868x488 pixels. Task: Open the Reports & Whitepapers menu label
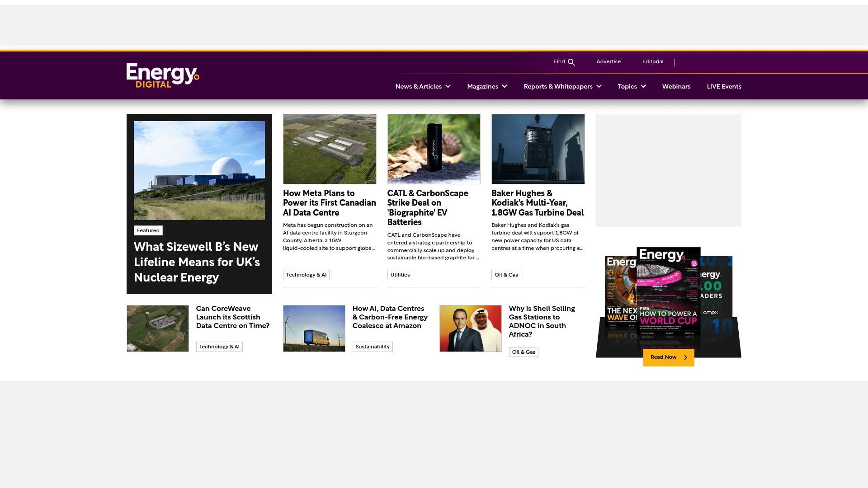[558, 86]
